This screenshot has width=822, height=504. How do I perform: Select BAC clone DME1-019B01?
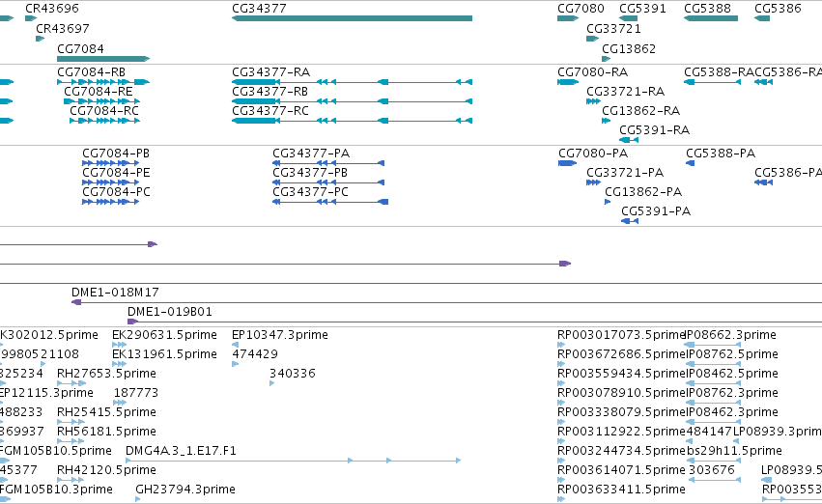point(170,311)
